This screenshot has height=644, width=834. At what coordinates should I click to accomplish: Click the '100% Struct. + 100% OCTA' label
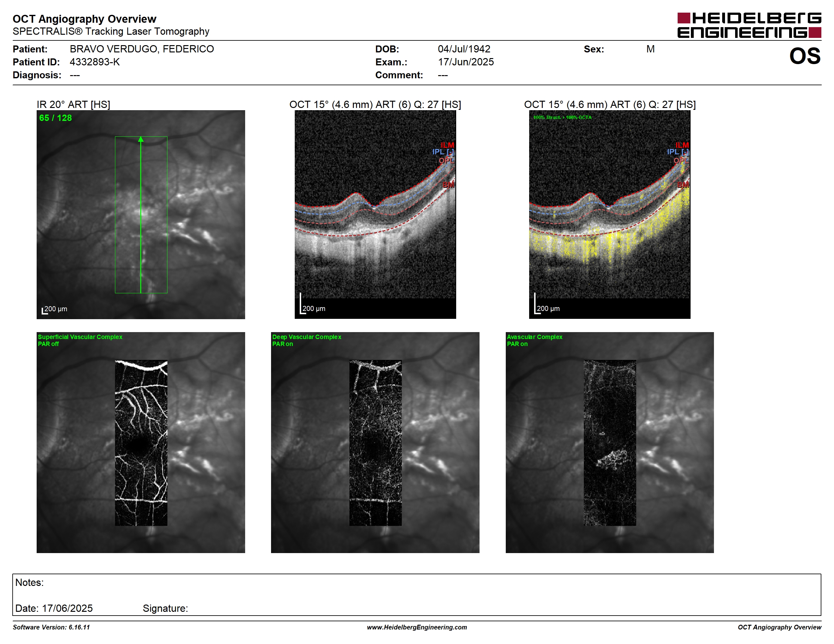click(x=562, y=117)
